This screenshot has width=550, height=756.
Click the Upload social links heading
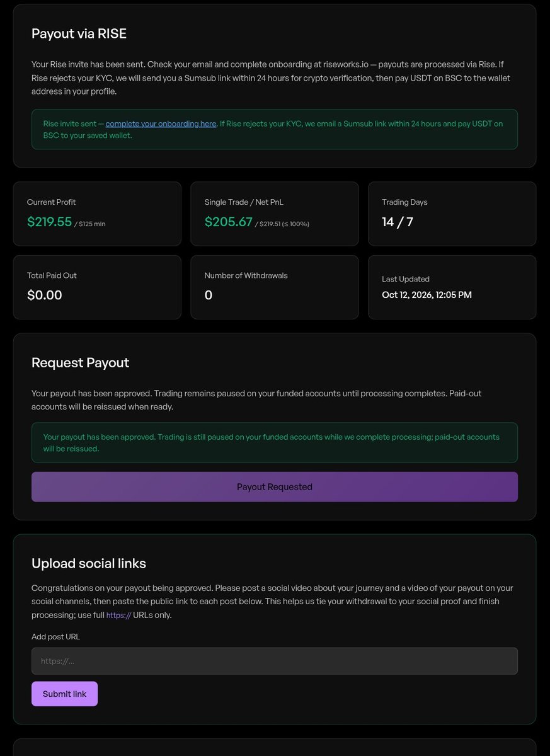click(x=89, y=563)
